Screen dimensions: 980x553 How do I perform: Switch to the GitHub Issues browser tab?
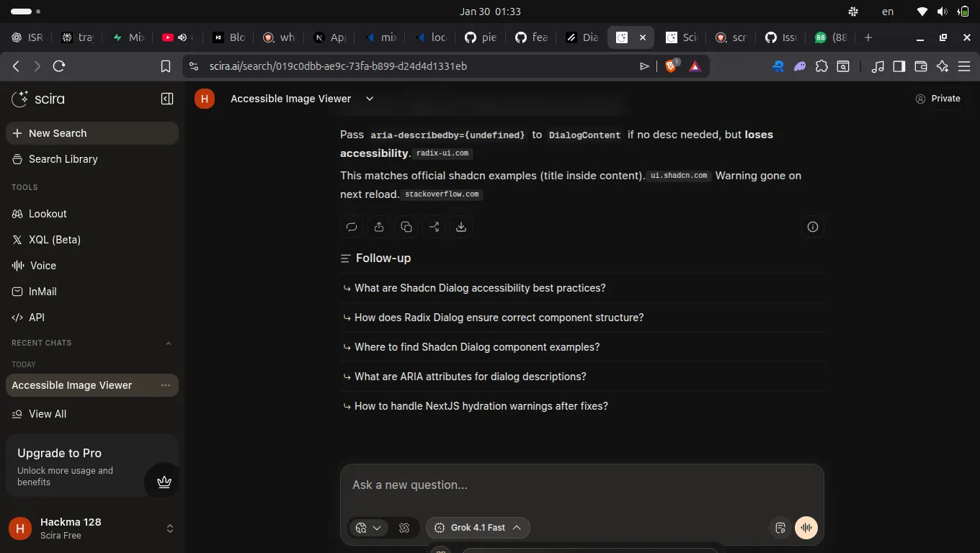tap(783, 37)
